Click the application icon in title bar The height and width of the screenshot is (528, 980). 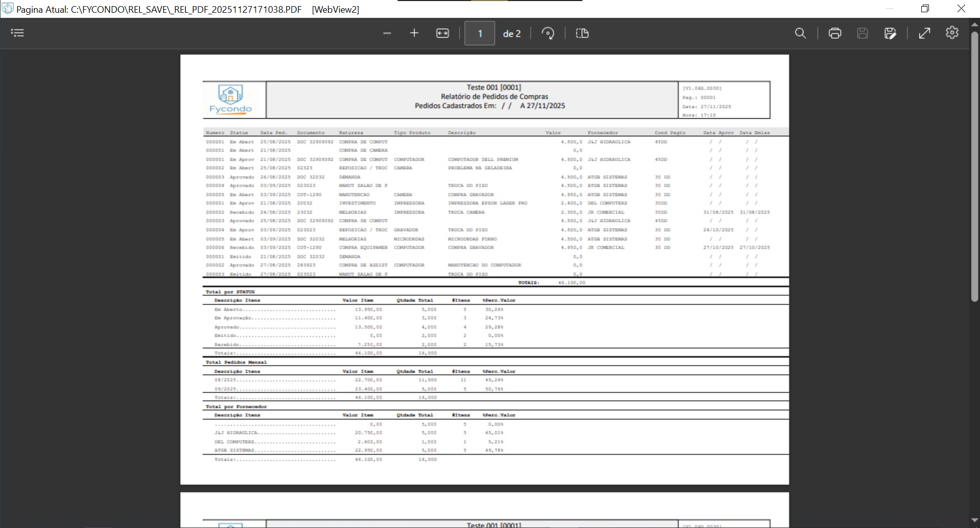pyautogui.click(x=8, y=9)
